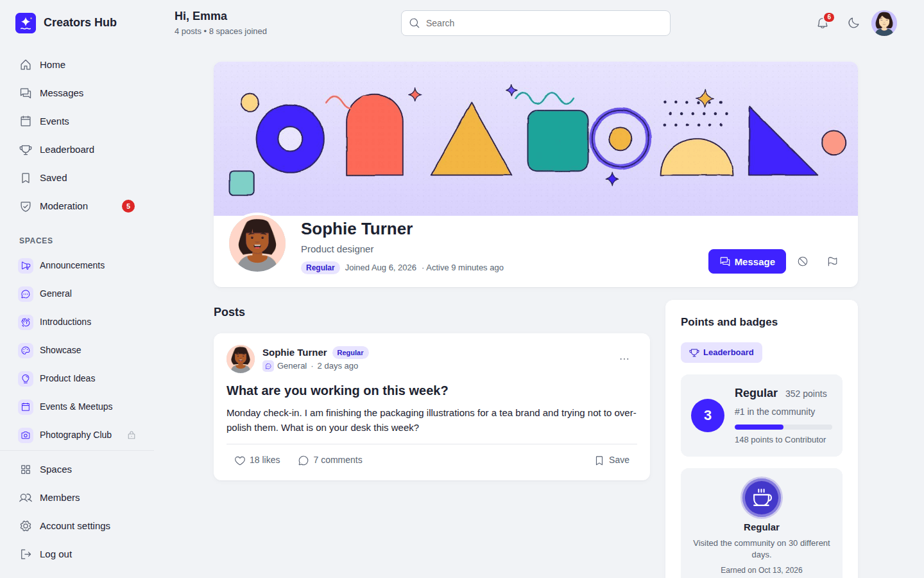Click the level 3 circle badge
The height and width of the screenshot is (578, 924).
708,416
